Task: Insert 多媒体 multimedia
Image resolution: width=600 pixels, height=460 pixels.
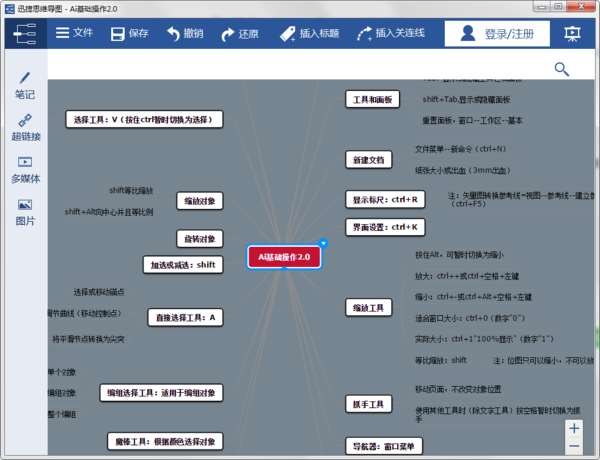Action: pos(25,170)
